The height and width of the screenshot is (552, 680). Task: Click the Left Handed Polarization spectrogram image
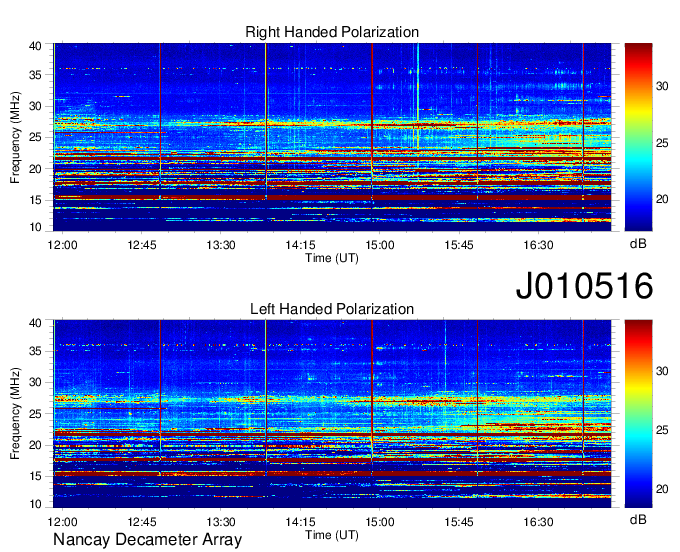(x=332, y=414)
